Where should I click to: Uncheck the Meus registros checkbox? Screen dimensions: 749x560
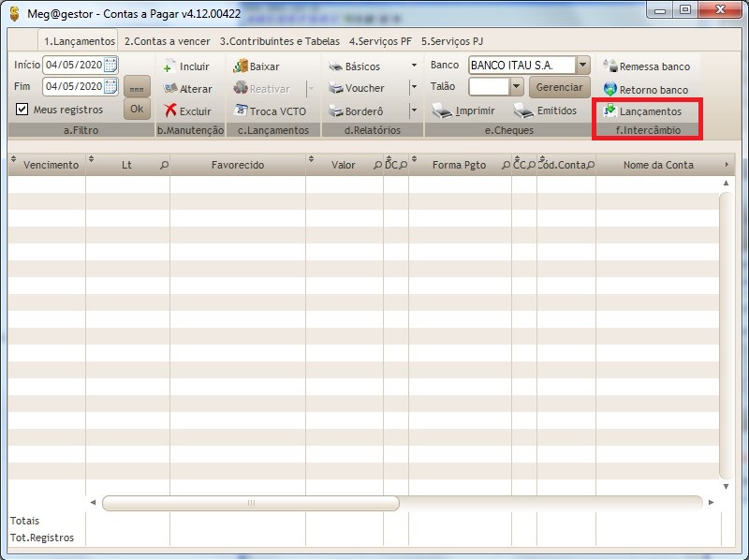pos(21,110)
